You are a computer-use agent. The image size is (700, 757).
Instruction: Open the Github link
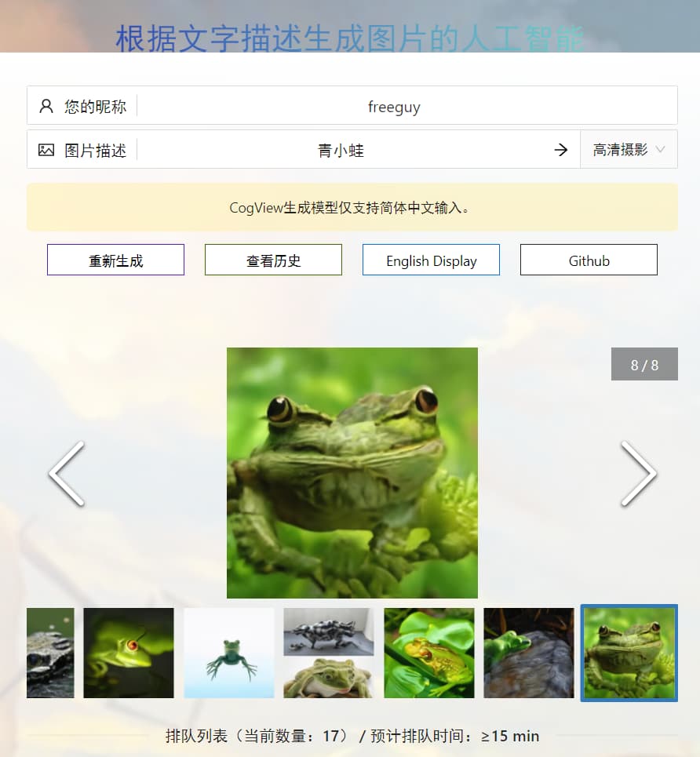[589, 260]
